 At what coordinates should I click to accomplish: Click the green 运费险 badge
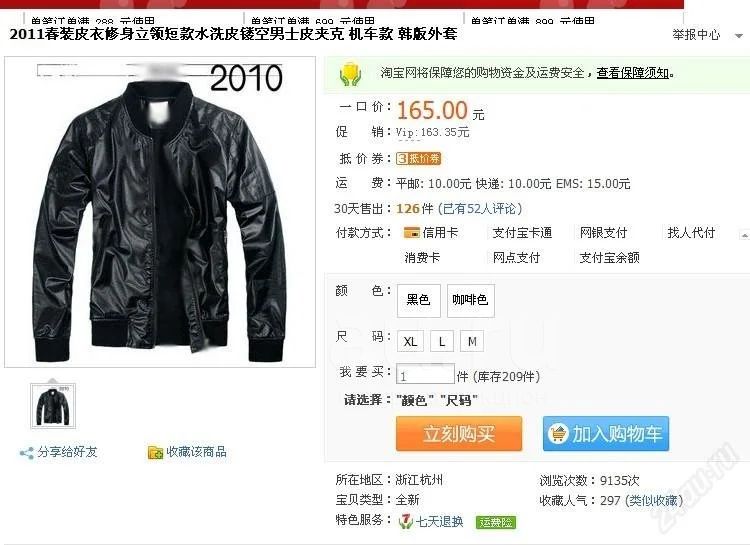(496, 522)
